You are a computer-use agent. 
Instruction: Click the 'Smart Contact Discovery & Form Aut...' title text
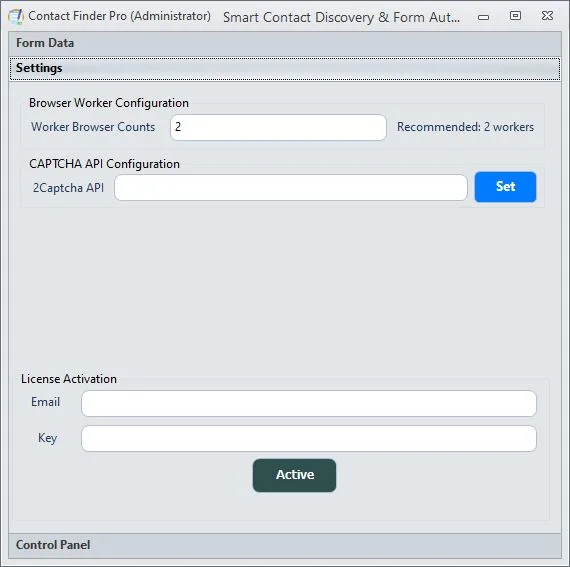341,17
